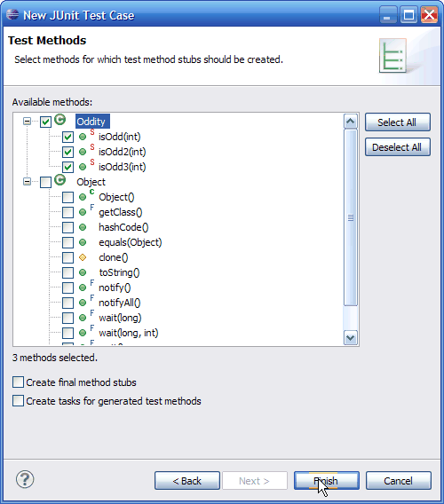Click the notifyAll() method icon
This screenshot has height=504, width=444.
[83, 303]
